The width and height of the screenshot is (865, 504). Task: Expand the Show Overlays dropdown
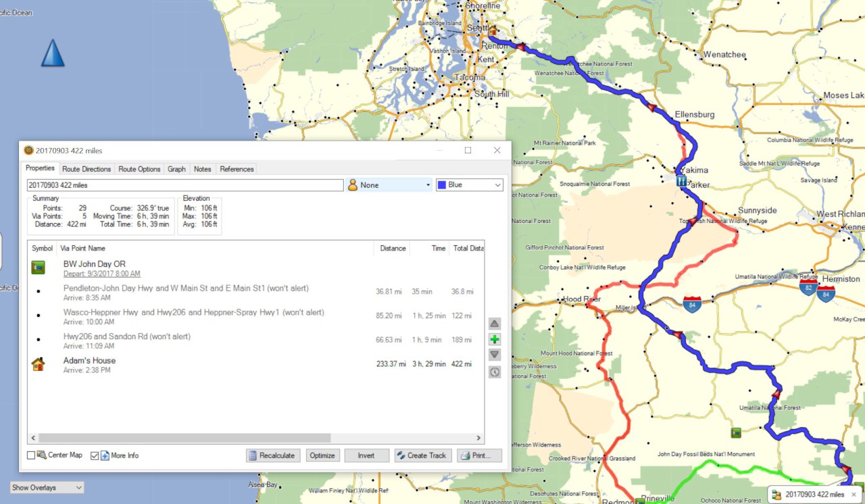click(47, 487)
